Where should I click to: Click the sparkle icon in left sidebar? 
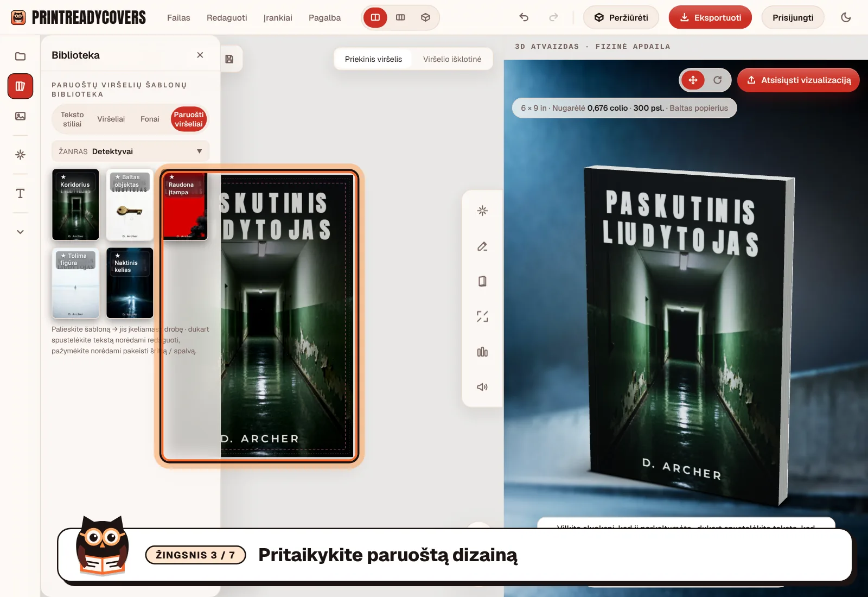[x=20, y=155]
